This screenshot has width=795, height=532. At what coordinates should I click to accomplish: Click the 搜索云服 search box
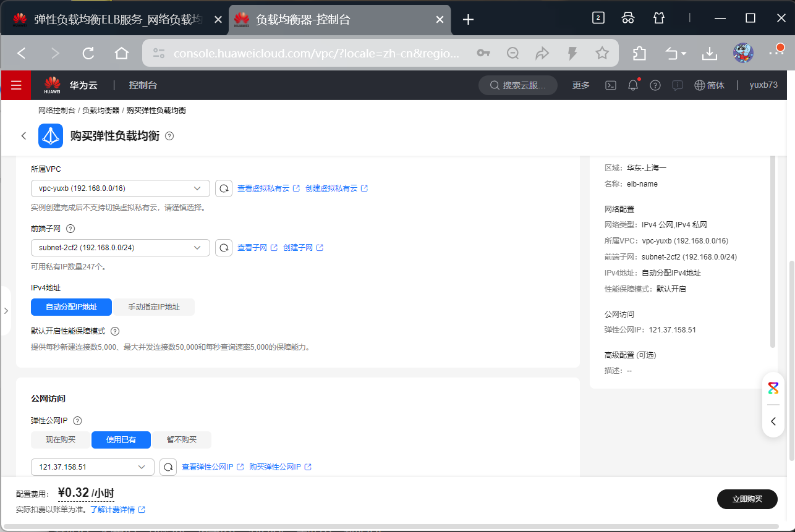click(x=518, y=85)
